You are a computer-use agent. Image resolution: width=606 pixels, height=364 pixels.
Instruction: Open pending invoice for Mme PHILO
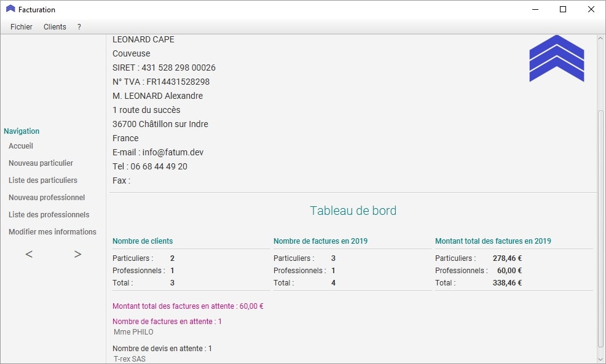pos(133,332)
